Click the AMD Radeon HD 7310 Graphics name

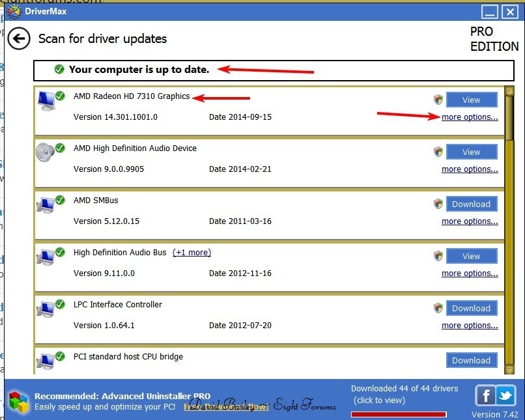tap(132, 96)
